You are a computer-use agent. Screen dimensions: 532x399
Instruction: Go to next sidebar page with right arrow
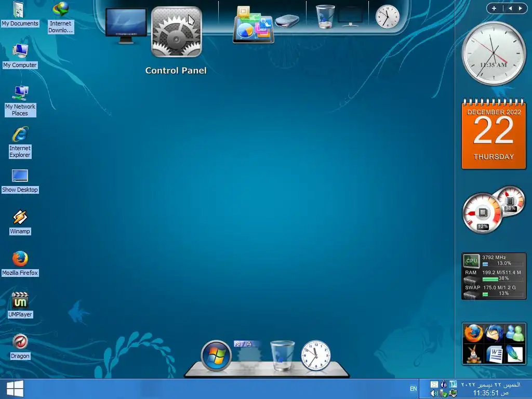point(520,8)
